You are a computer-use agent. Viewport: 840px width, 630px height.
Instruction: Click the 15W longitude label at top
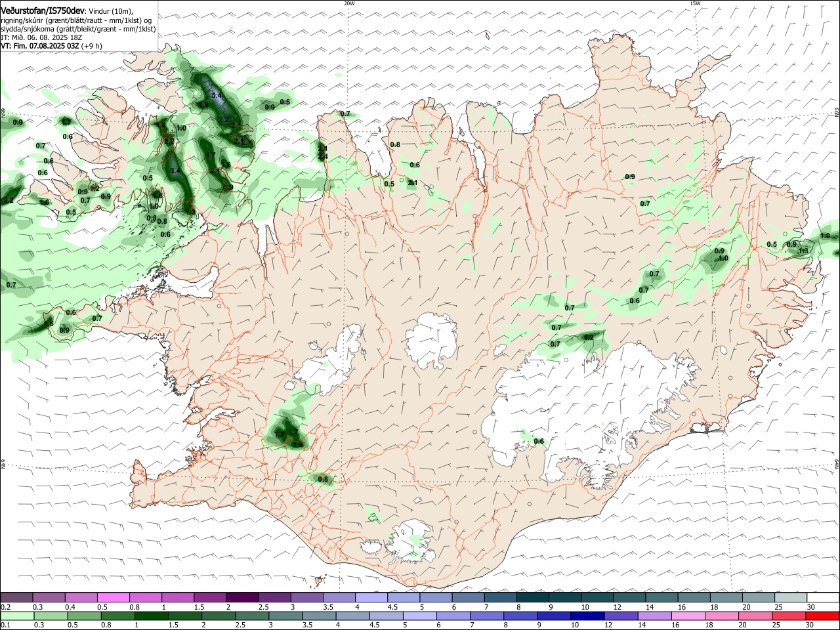coord(695,3)
